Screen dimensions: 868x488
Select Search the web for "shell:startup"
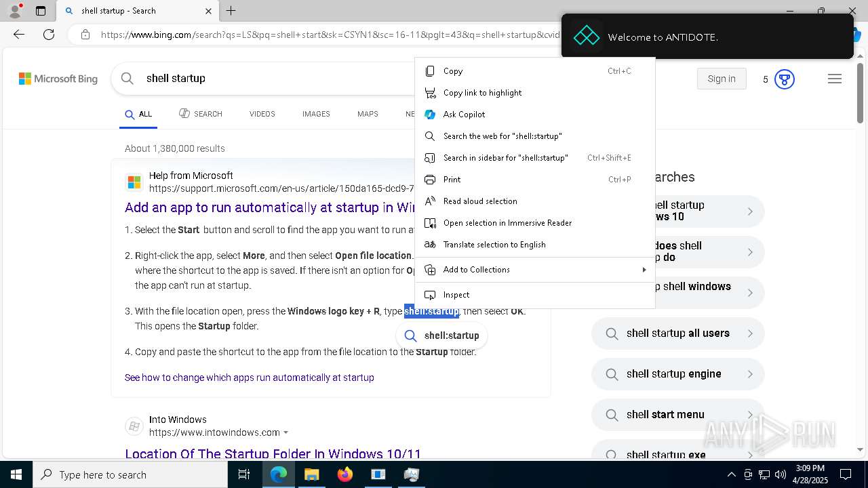coord(534,136)
